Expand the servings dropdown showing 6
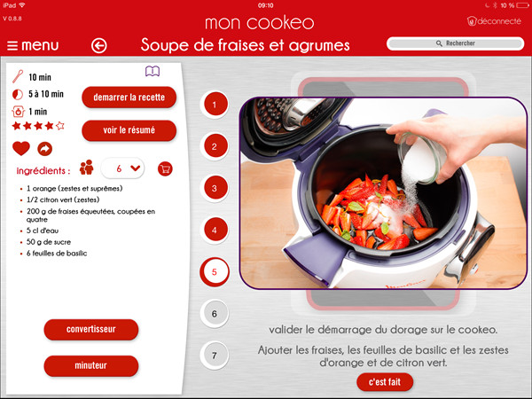This screenshot has height=399, width=532. pyautogui.click(x=122, y=168)
